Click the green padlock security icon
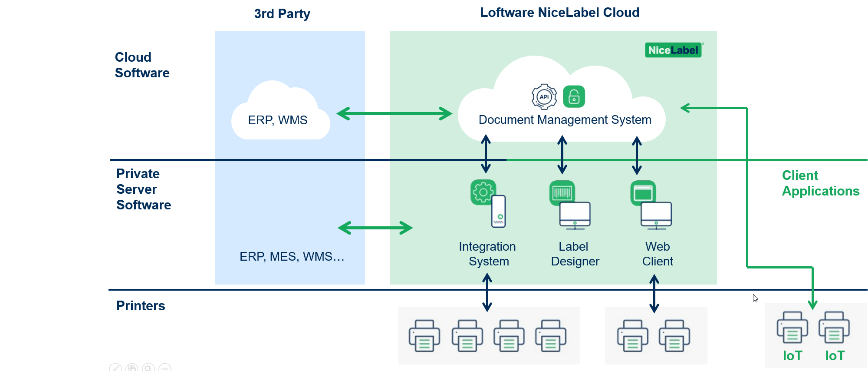 click(x=574, y=96)
